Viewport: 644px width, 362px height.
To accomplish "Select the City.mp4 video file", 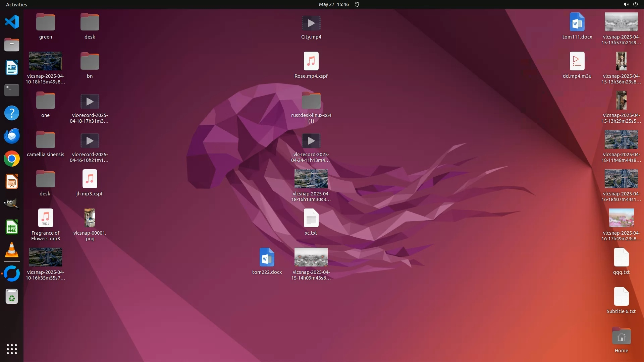I will pyautogui.click(x=311, y=23).
